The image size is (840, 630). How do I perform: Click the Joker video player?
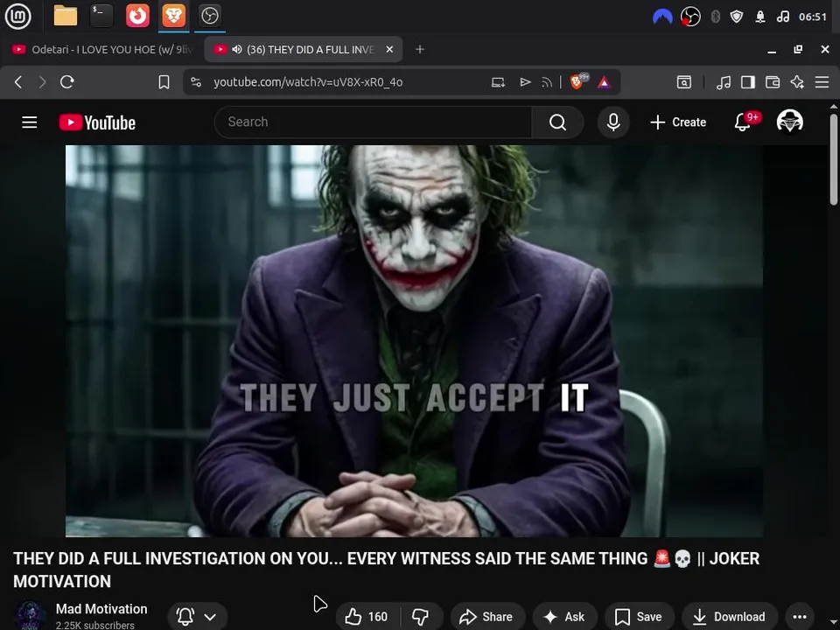414,340
